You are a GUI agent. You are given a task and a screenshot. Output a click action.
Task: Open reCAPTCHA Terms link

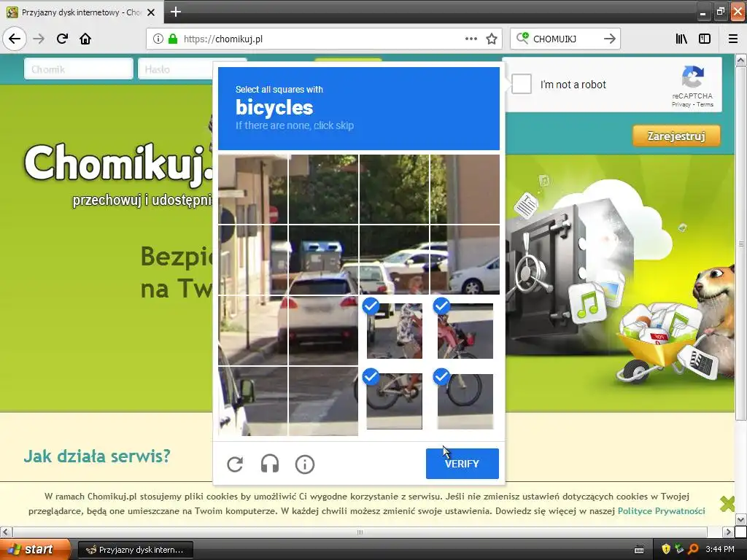pyautogui.click(x=705, y=104)
